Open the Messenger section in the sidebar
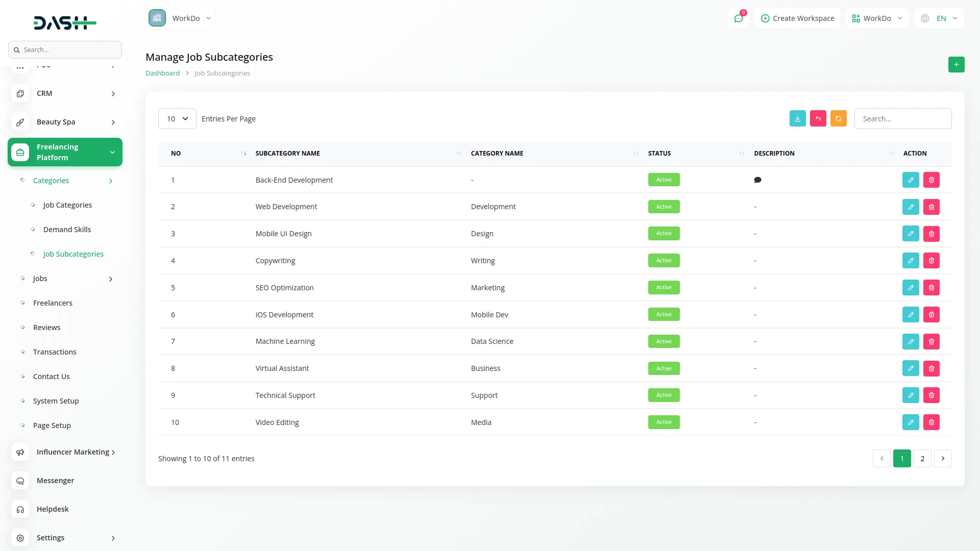This screenshot has height=551, width=980. click(x=55, y=480)
